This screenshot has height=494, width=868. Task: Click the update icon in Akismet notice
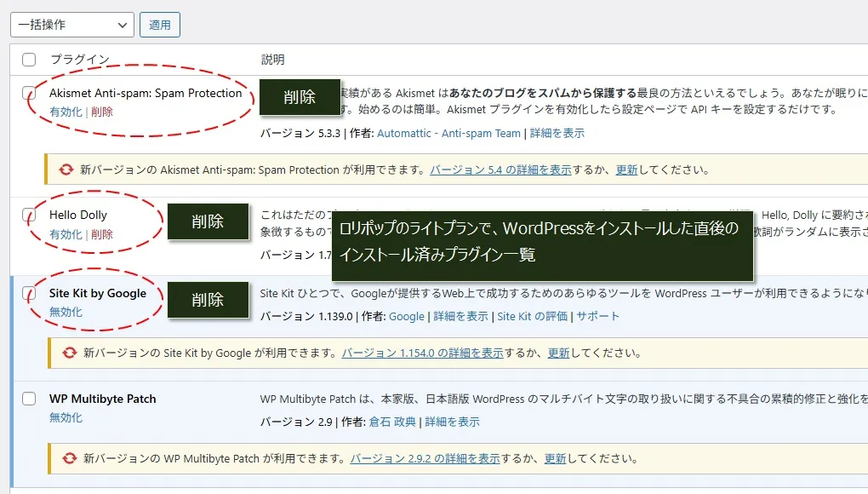(x=66, y=169)
